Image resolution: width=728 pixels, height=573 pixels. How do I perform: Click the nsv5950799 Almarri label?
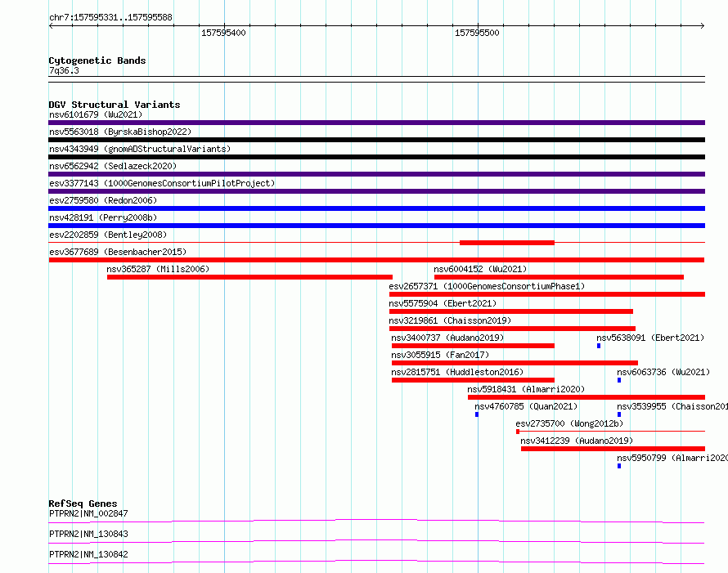click(x=672, y=458)
